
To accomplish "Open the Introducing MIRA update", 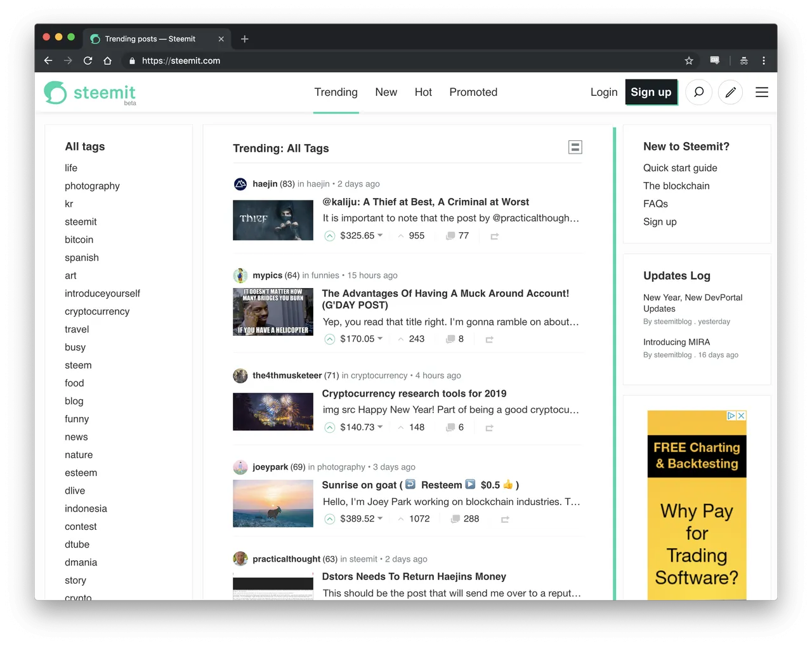I will pos(676,342).
